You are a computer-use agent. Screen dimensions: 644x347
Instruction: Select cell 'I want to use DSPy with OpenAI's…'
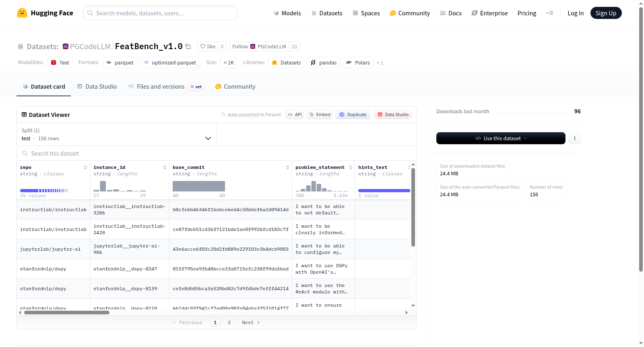(x=323, y=269)
